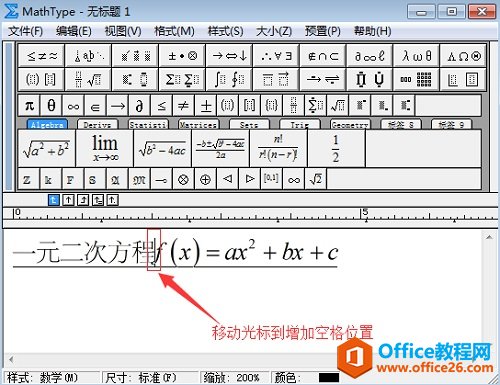
Task: Open the labeled arrow templates palette
Action: [x=323, y=79]
